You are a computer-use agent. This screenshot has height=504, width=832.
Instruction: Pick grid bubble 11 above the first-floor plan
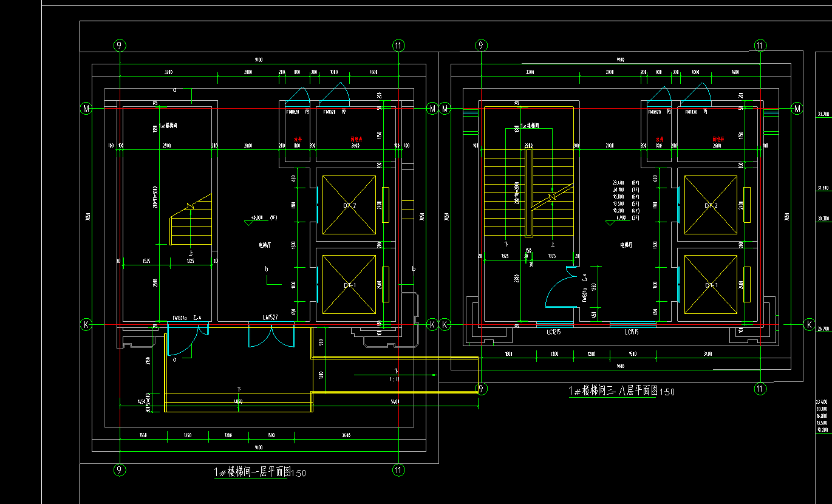click(x=398, y=45)
